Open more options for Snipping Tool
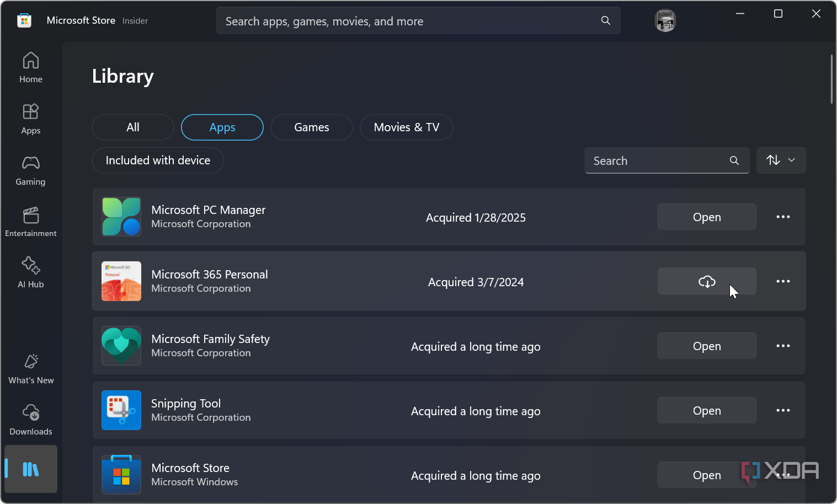 pos(783,410)
